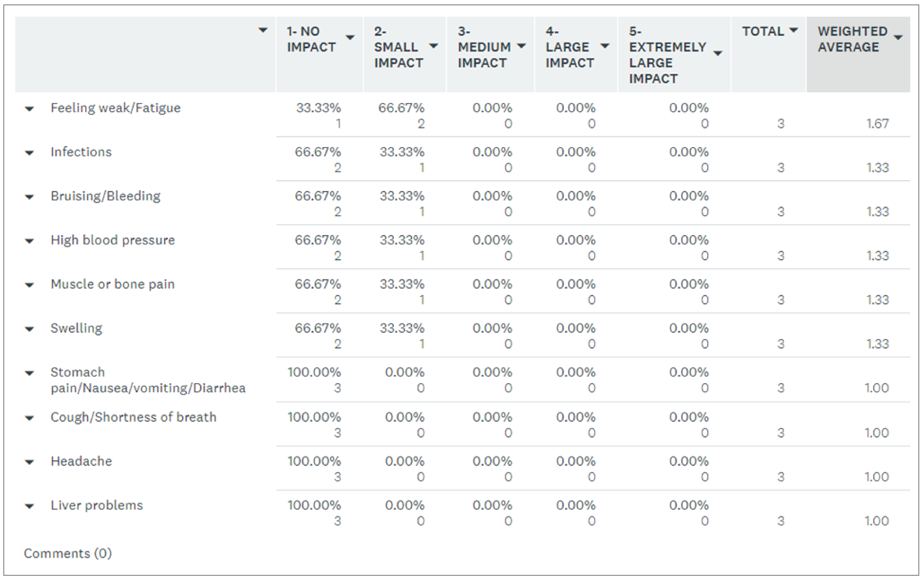Open the row label column dropdown arrow
The image size is (924, 581).
click(x=263, y=30)
